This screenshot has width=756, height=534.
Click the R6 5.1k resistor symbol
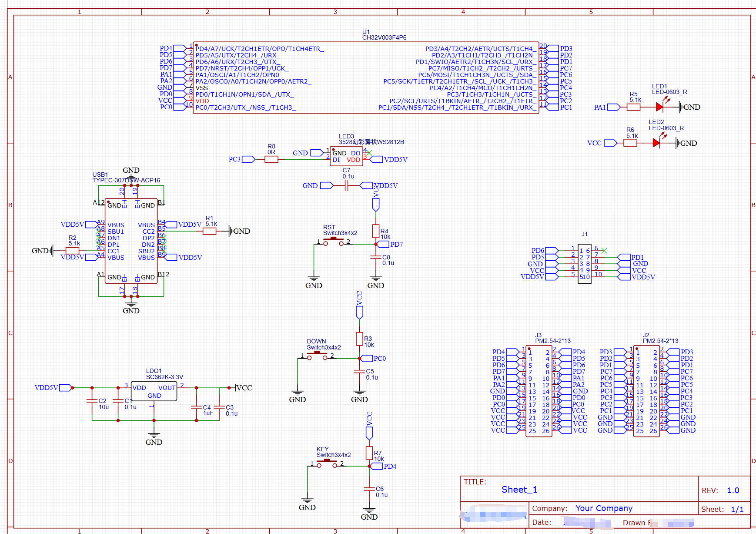[630, 143]
